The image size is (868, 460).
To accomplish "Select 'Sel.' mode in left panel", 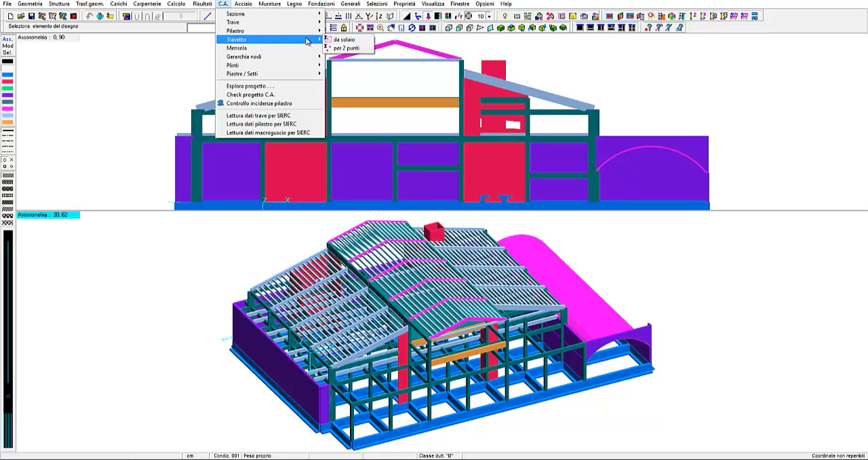I will [7, 52].
